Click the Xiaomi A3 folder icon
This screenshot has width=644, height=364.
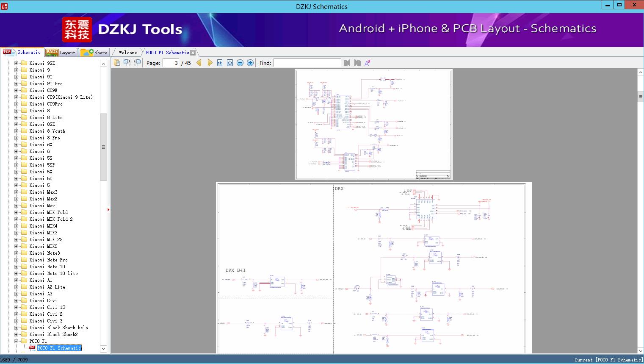24,294
